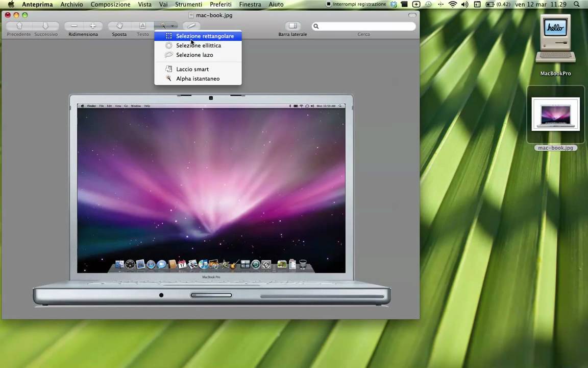This screenshot has height=368, width=588.
Task: Minimize the mac-book.jpg window
Action: point(16,15)
